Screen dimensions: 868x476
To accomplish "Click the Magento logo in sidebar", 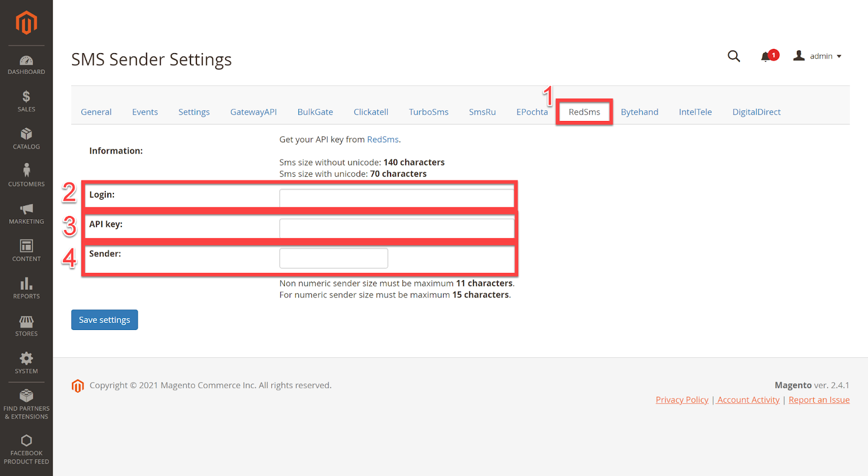I will (x=26, y=23).
